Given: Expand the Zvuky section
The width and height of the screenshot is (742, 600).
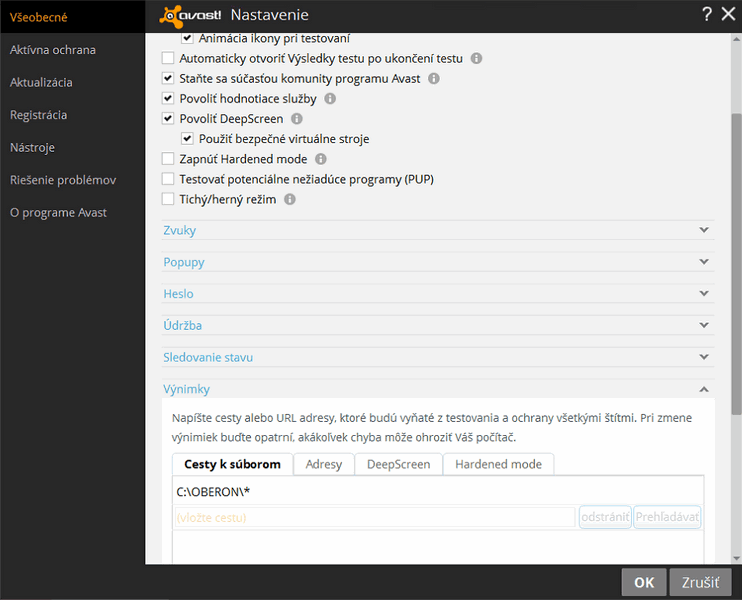Looking at the screenshot, I should point(438,230).
